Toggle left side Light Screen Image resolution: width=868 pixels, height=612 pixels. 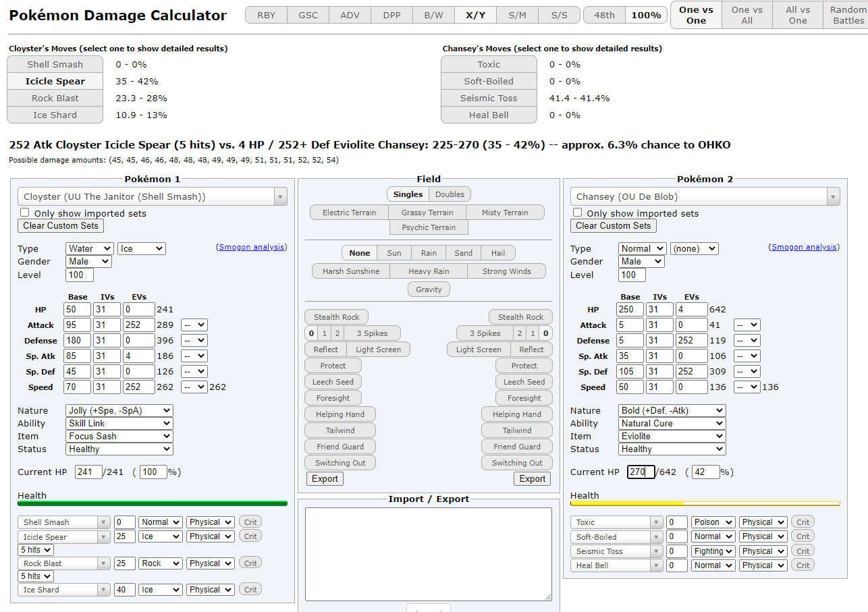[378, 350]
